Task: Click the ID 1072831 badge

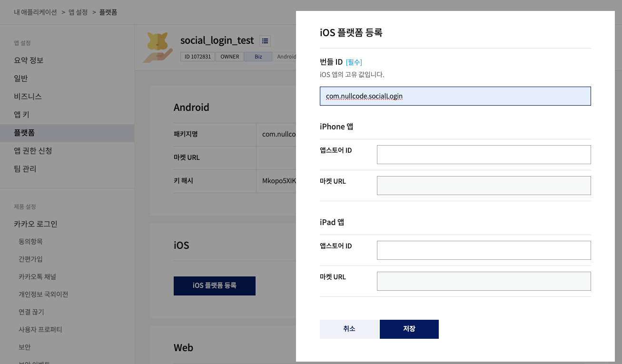Action: click(x=197, y=57)
